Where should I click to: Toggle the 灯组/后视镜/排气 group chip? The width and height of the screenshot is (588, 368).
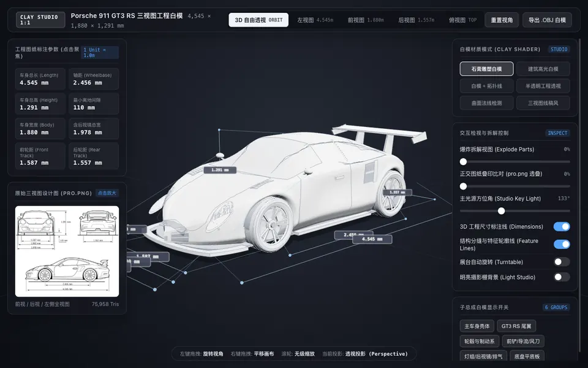(x=484, y=356)
